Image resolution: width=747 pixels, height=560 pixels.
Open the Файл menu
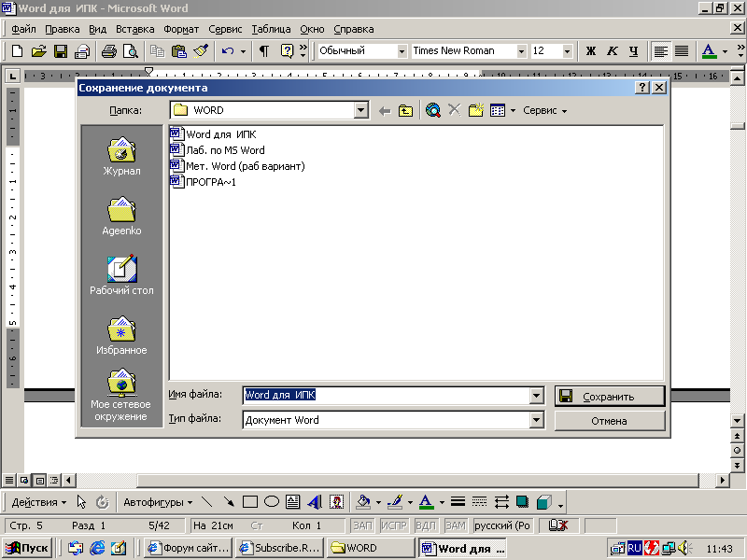click(23, 29)
